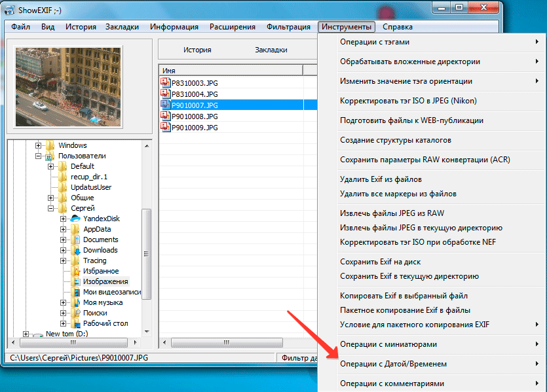Click the JPG icon of P8310004.JPG
This screenshot has height=392, width=547.
165,94
